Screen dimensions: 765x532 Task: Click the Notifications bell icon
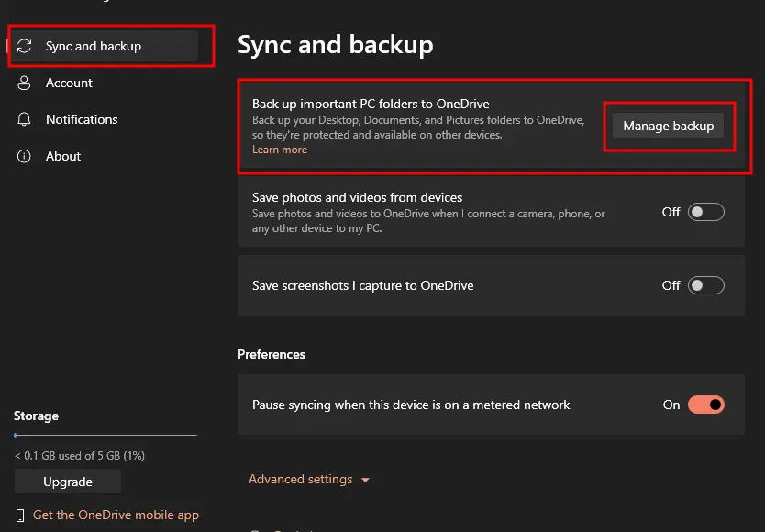24,119
